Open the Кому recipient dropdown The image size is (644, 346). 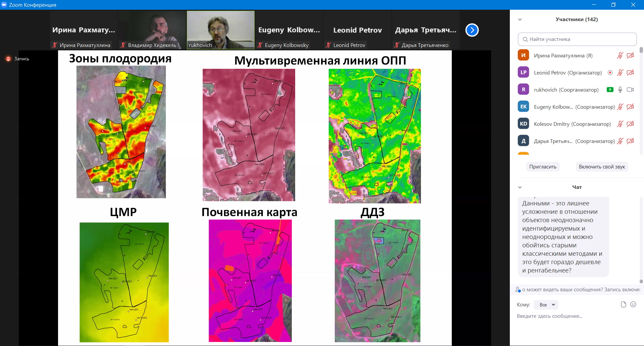point(546,305)
